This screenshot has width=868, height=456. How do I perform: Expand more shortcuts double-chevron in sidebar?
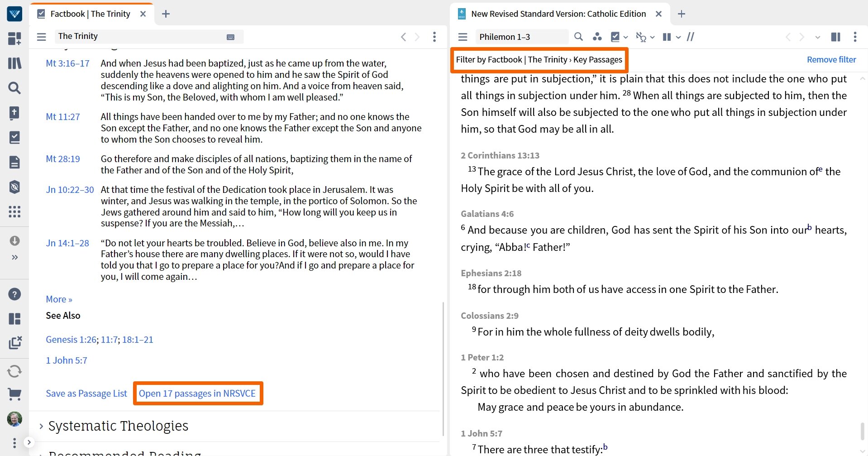(x=14, y=257)
